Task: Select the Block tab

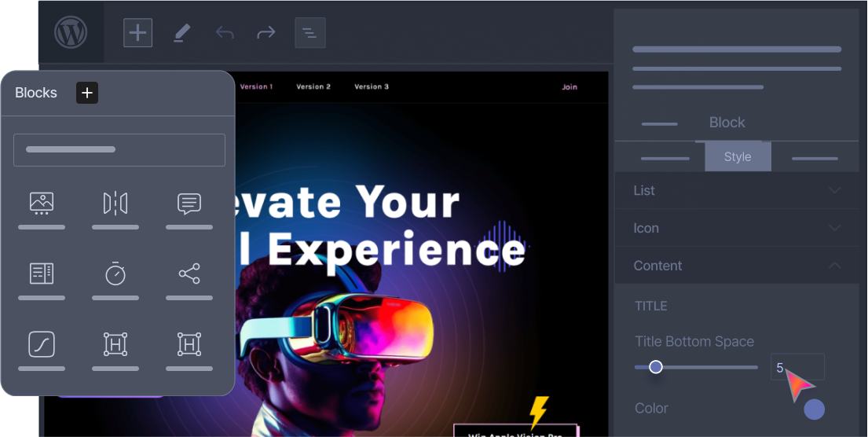Action: (727, 123)
